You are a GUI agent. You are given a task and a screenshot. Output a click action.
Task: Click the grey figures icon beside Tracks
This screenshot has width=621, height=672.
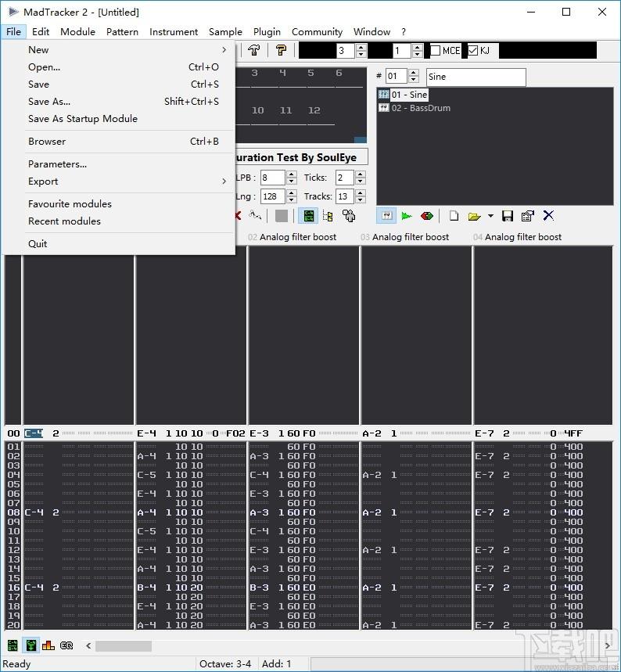pos(349,216)
